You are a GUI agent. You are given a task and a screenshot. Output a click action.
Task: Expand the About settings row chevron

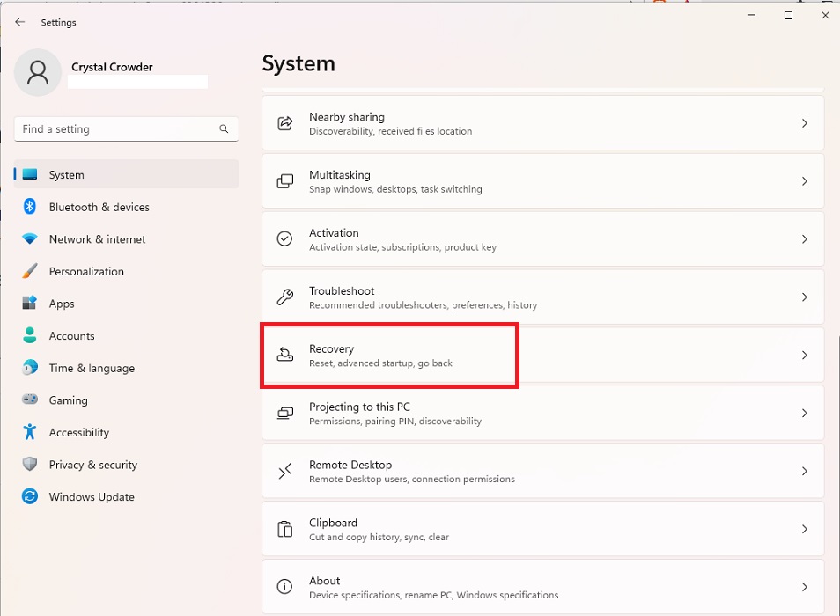pos(804,586)
